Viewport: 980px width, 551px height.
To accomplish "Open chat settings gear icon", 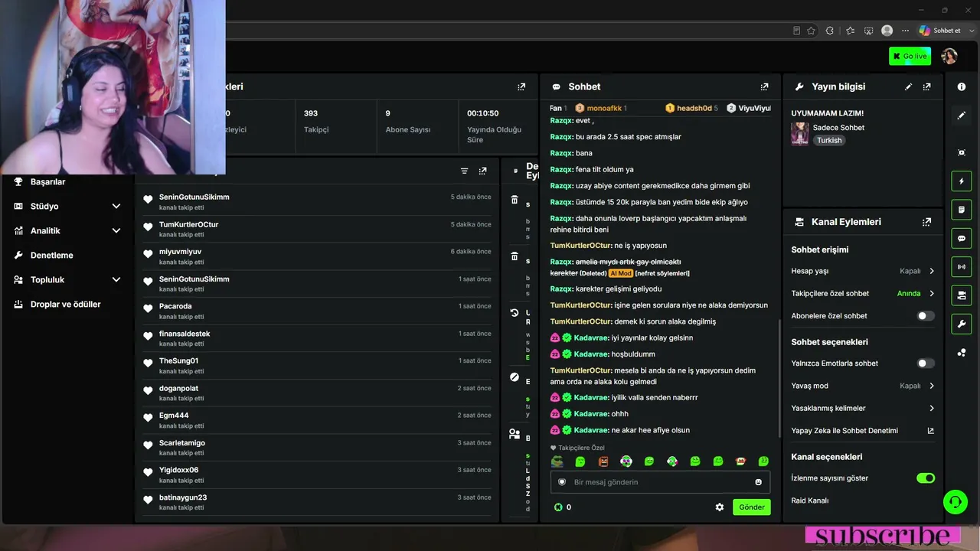I will click(720, 507).
